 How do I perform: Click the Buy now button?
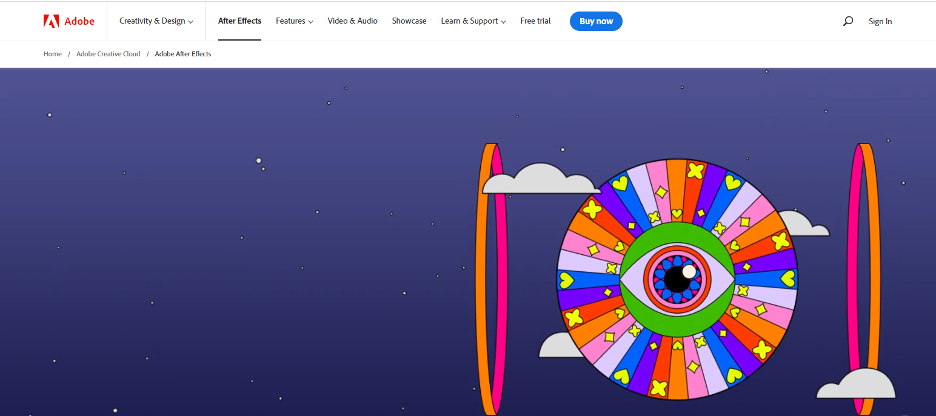(x=596, y=21)
